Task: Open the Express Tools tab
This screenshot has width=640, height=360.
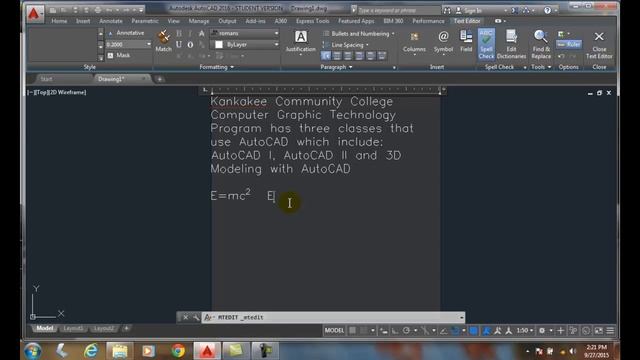Action: click(313, 21)
